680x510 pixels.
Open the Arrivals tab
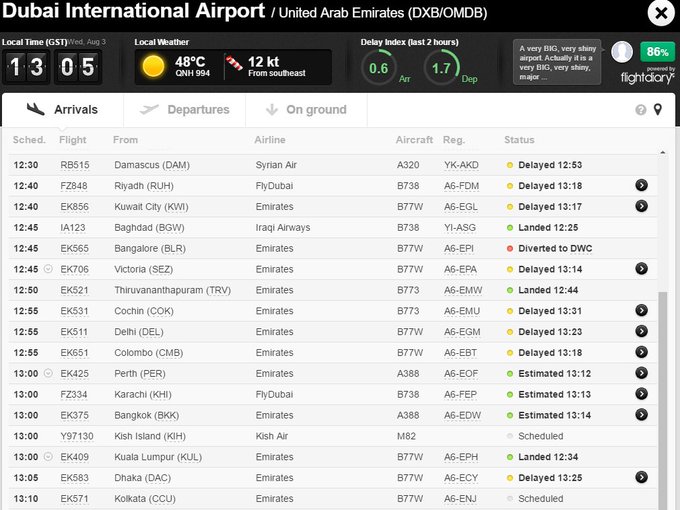pyautogui.click(x=62, y=110)
